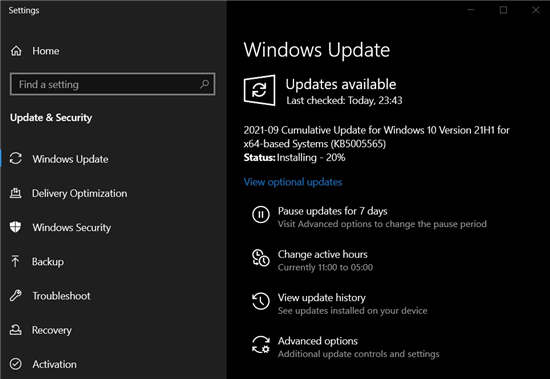Click Additional update controls and settings text
Viewport: 550px width, 379px height.
[x=358, y=354]
